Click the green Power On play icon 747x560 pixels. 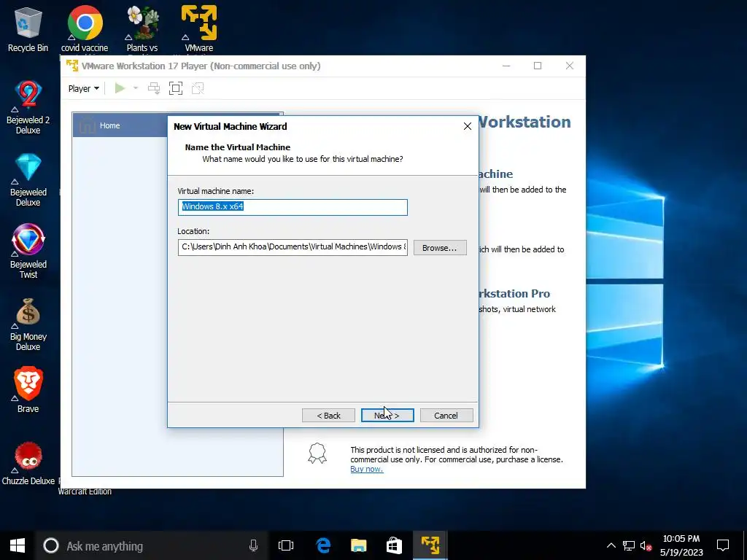(x=120, y=88)
